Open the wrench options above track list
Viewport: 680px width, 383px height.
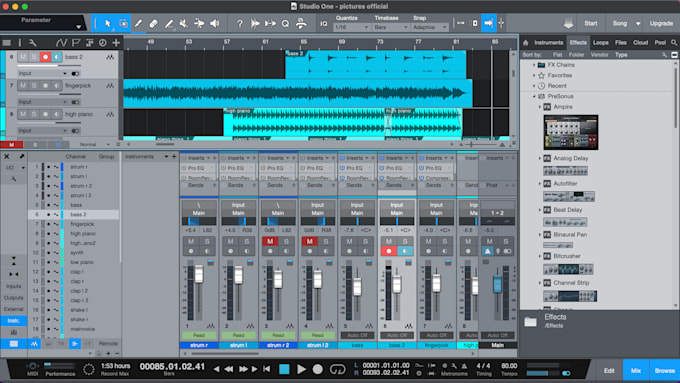33,43
